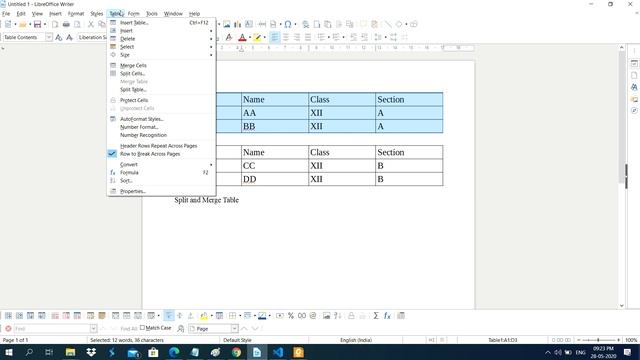Open the Navigate By Page dropdown
Image resolution: width=640 pixels, height=360 pixels.
click(235, 329)
